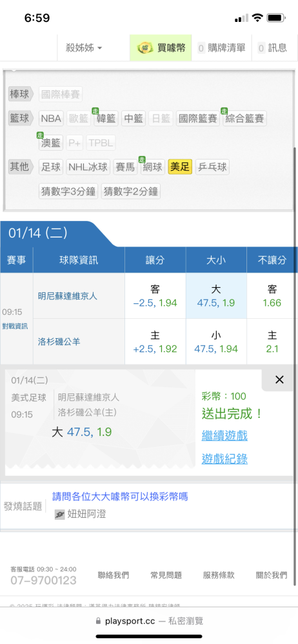Close the bet slip with X
298x644 pixels.
pyautogui.click(x=279, y=380)
